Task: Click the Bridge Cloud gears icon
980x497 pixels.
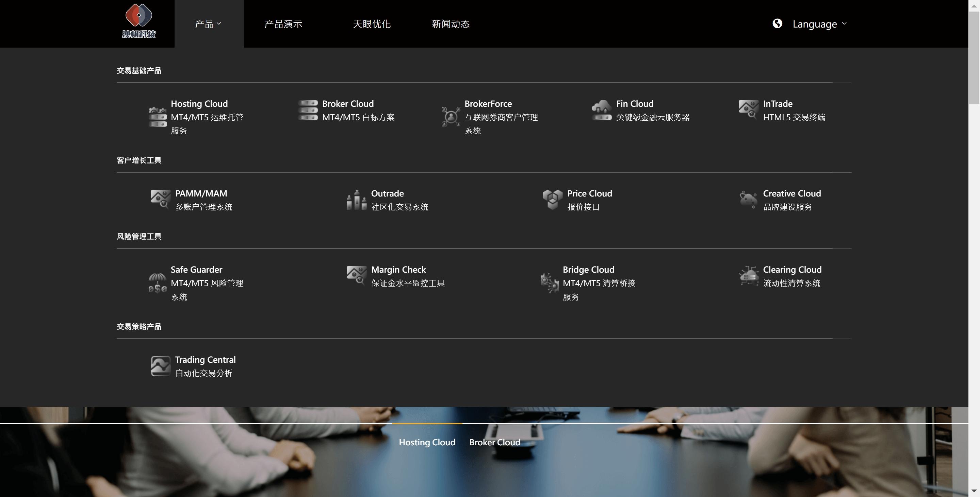Action: click(550, 283)
